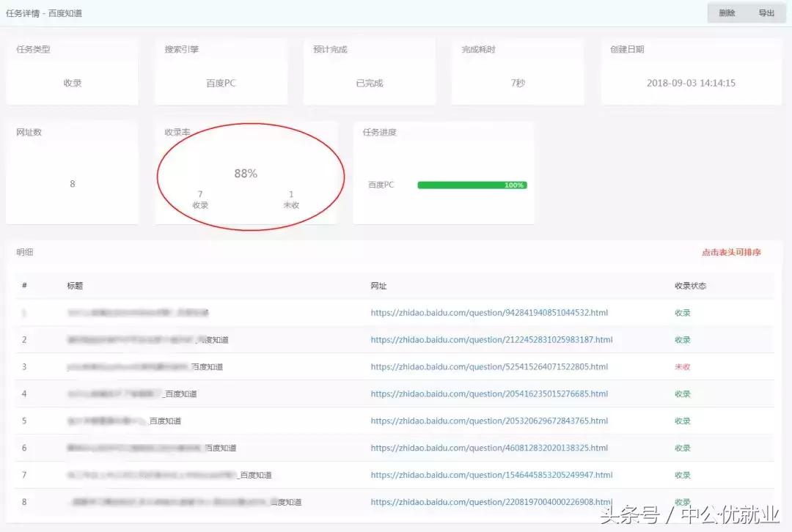Click the circled 88% 收录率 value
This screenshot has height=532, width=792.
[x=247, y=174]
